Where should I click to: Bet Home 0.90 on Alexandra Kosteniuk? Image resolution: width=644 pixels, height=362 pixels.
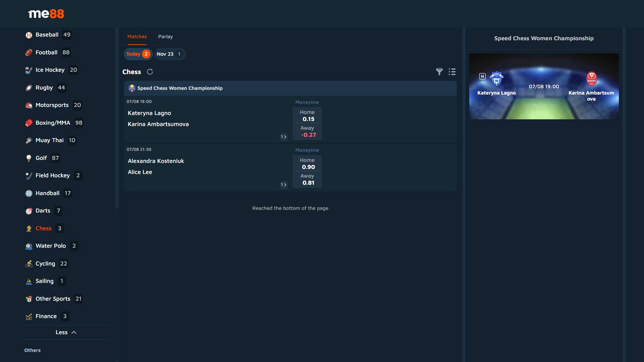tap(307, 164)
